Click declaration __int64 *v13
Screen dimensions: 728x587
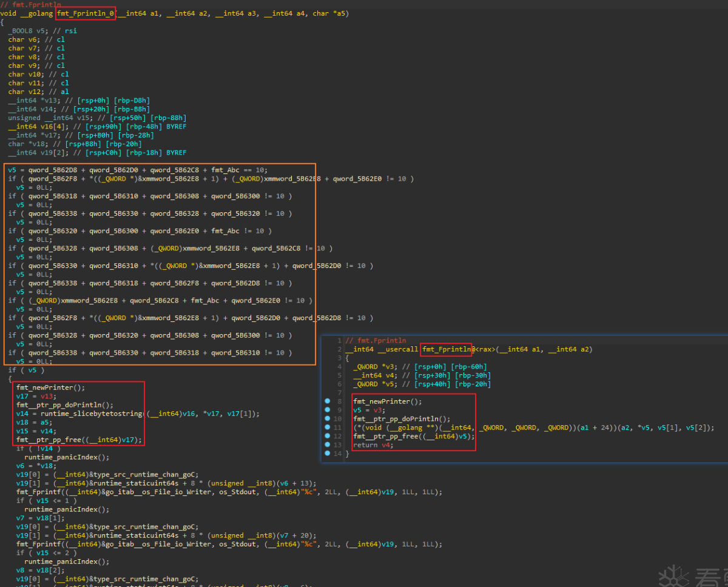click(x=79, y=101)
